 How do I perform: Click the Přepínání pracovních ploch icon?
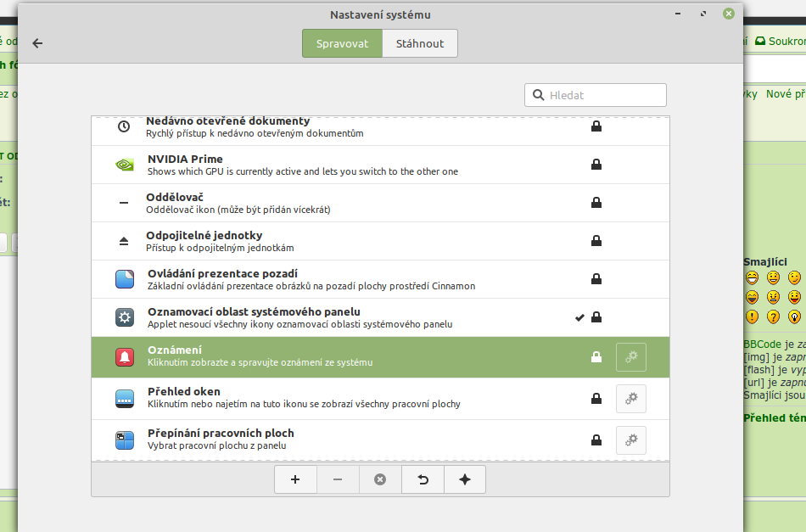[x=125, y=440]
